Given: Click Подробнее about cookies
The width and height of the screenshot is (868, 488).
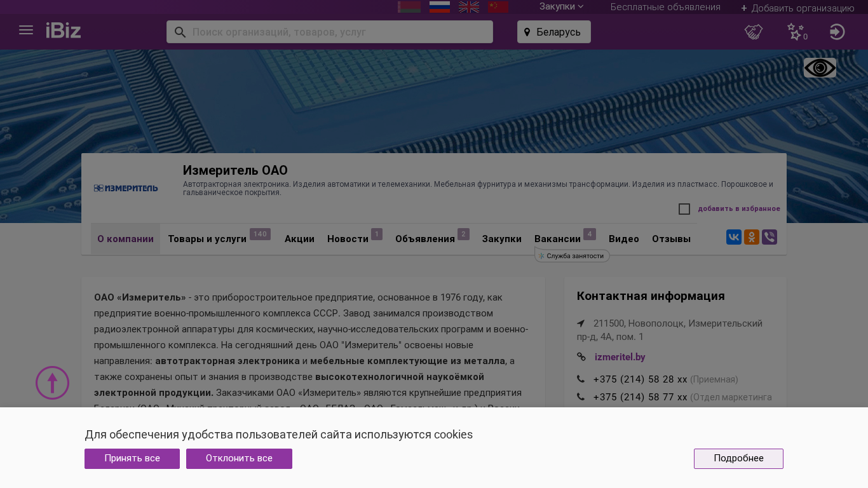Looking at the screenshot, I should click(738, 459).
